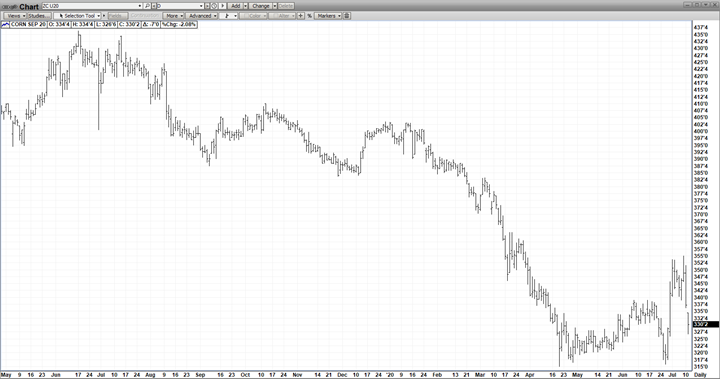720x379 pixels.
Task: Open the Markers dropdown
Action: [x=328, y=16]
